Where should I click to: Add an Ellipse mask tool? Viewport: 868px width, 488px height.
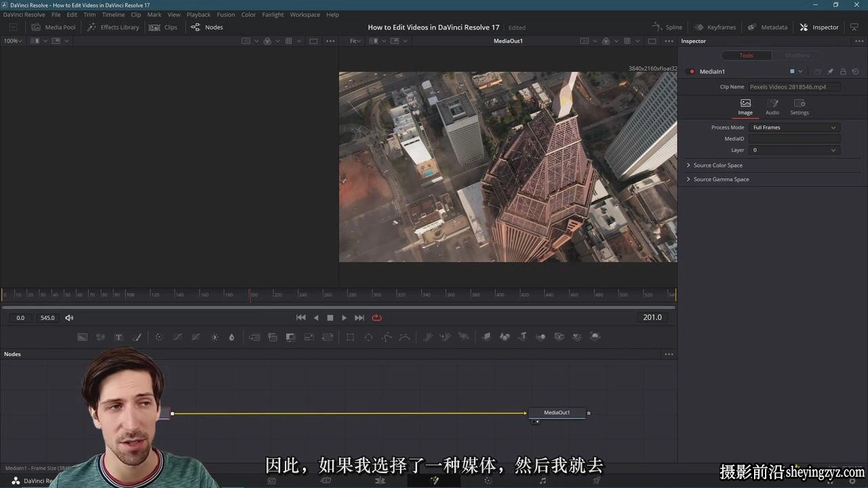coord(368,337)
